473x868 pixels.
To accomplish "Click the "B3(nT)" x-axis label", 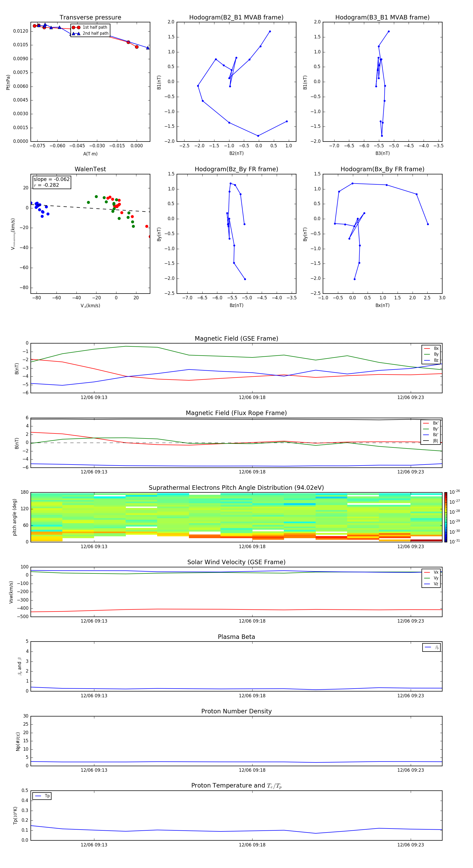I will 382,153.
